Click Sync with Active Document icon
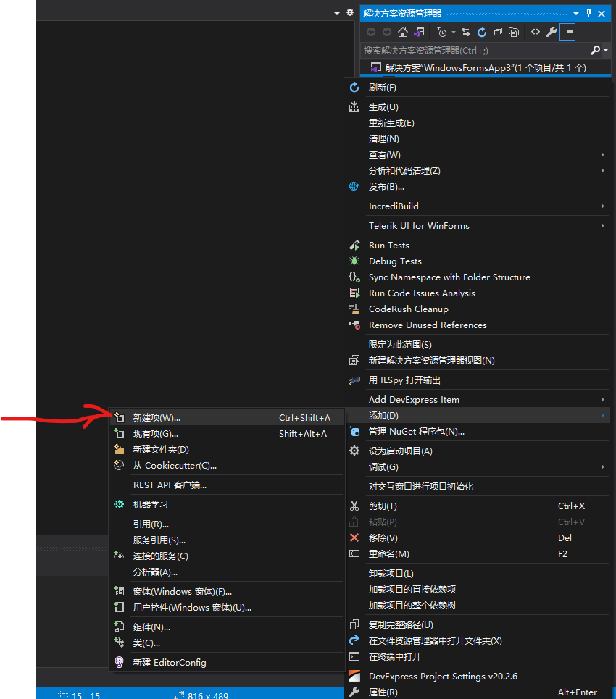 point(466,32)
